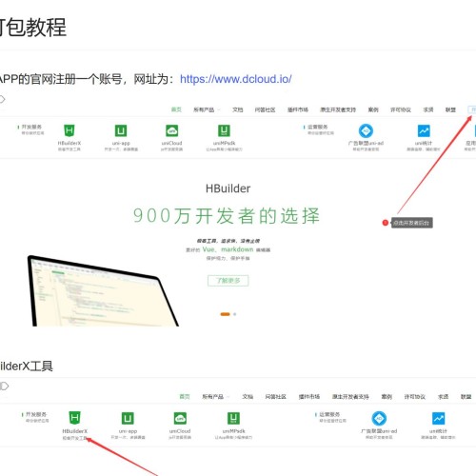Click the uniCloud icon in the upper website screenshot

click(x=171, y=130)
